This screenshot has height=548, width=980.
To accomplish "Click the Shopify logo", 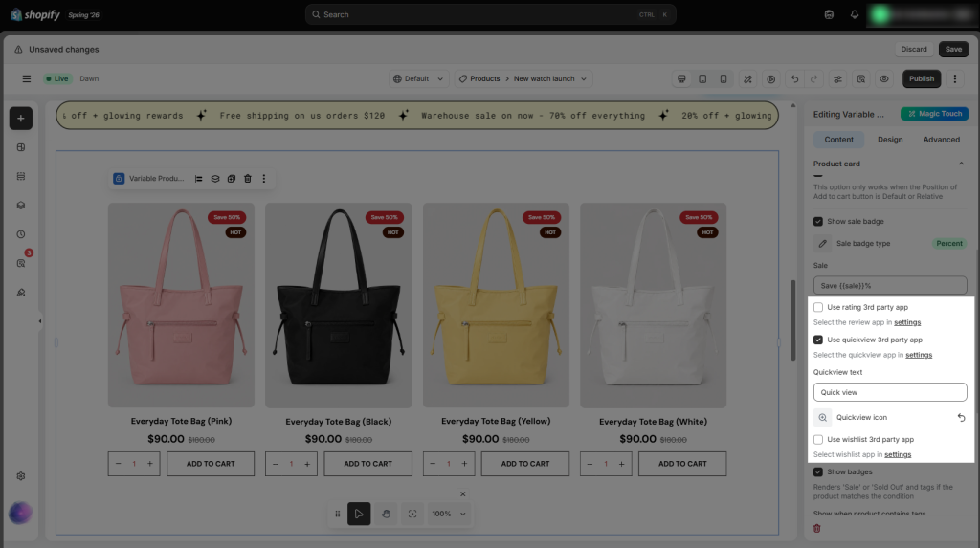I will point(35,14).
